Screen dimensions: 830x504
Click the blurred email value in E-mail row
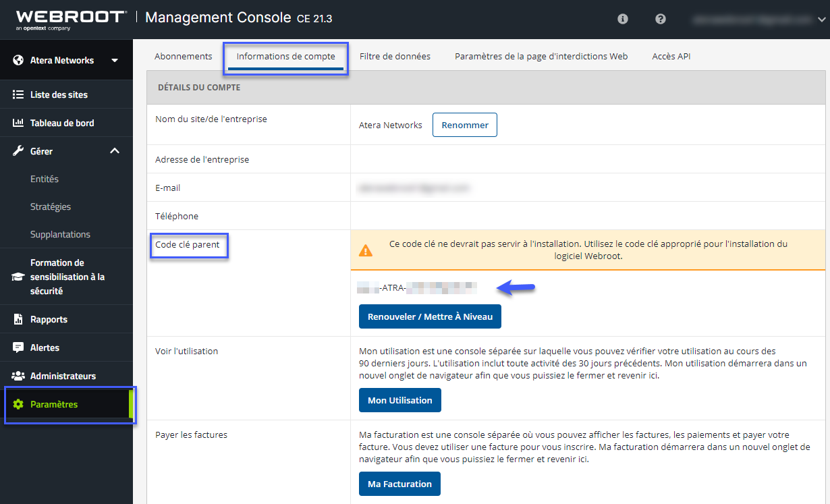[x=414, y=188]
